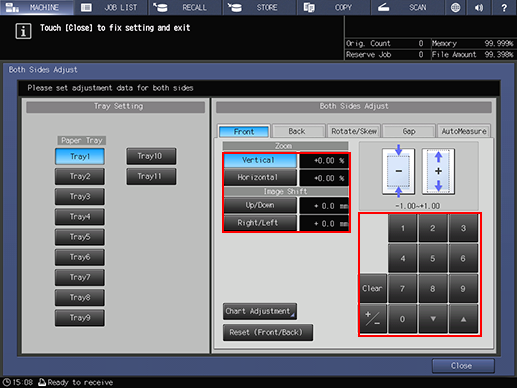Tap keypad number 1
This screenshot has width=517, height=388.
[403, 228]
